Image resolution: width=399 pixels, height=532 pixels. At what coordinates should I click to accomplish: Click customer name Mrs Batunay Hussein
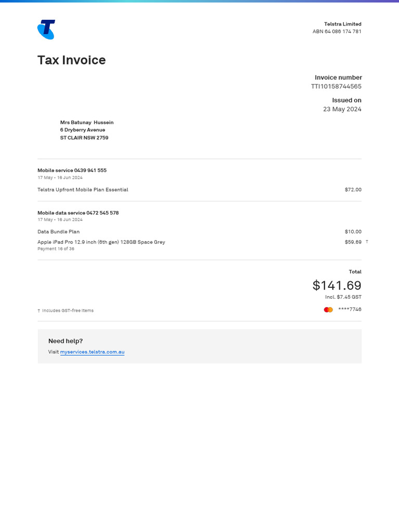(x=87, y=123)
